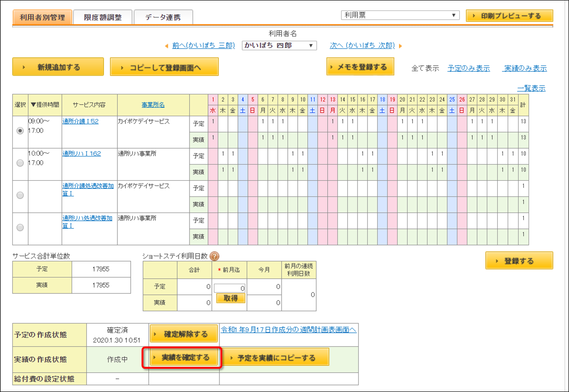This screenshot has height=392, width=569.
Task: Open the データ連携 tab
Action: coord(163,17)
